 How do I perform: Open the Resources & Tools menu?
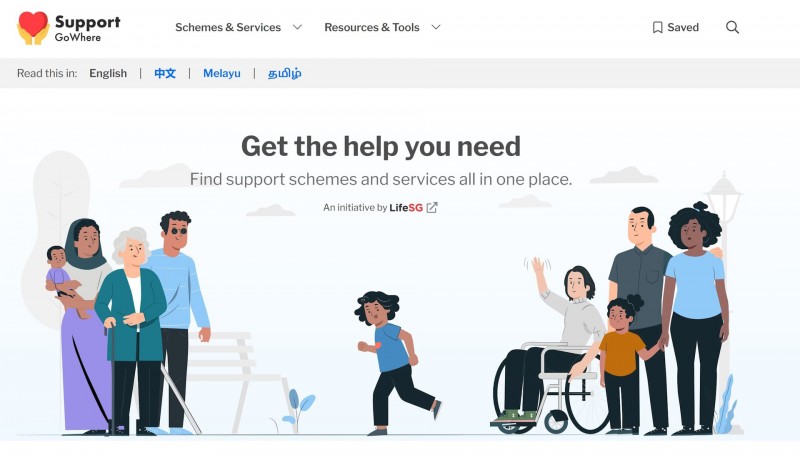pos(372,28)
